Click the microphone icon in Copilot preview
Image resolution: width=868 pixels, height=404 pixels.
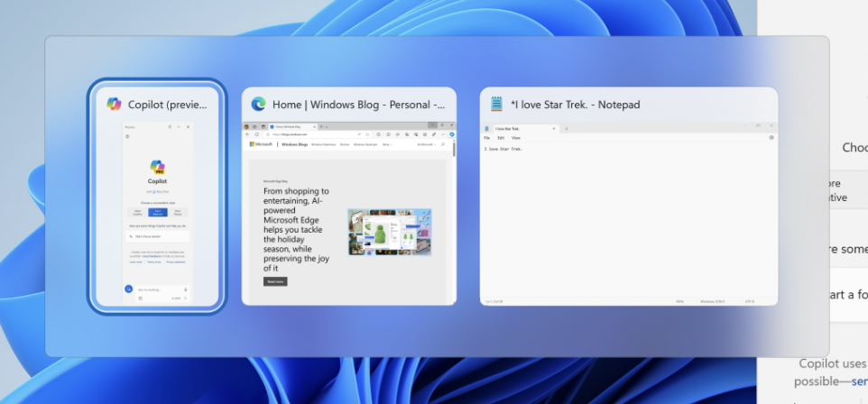click(186, 290)
